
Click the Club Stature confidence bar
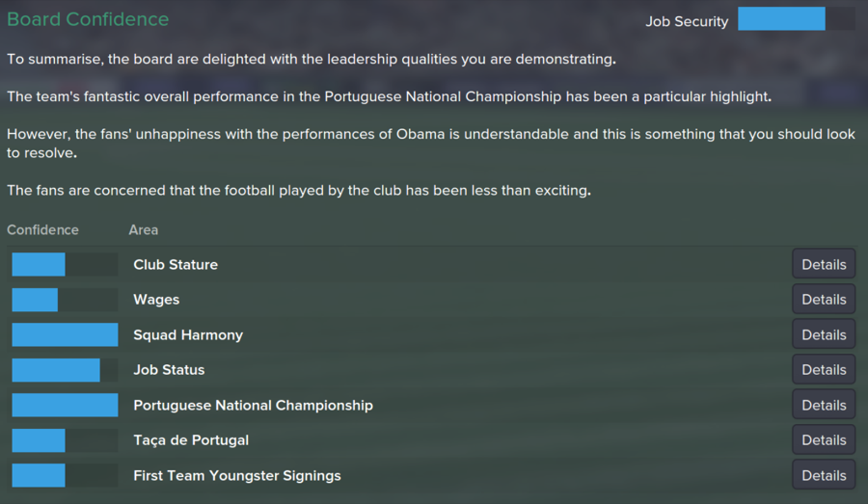pyautogui.click(x=65, y=264)
